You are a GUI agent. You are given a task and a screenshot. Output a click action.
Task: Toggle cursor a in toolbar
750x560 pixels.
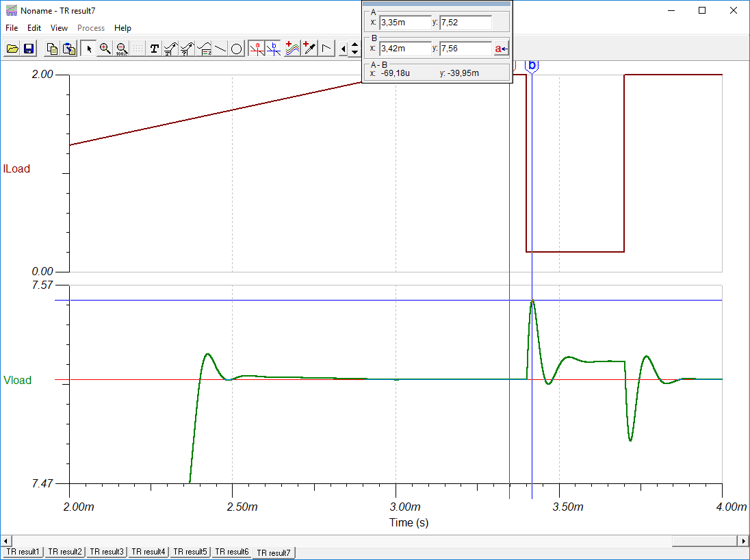[x=257, y=49]
